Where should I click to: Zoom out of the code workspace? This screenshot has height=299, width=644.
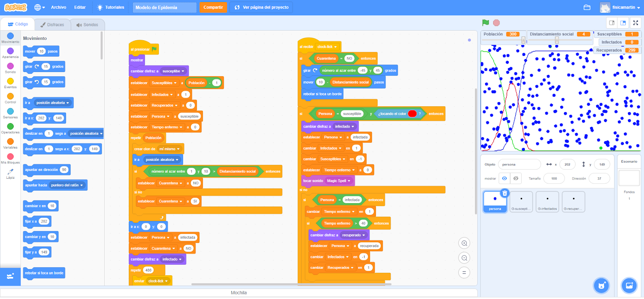[x=464, y=258]
